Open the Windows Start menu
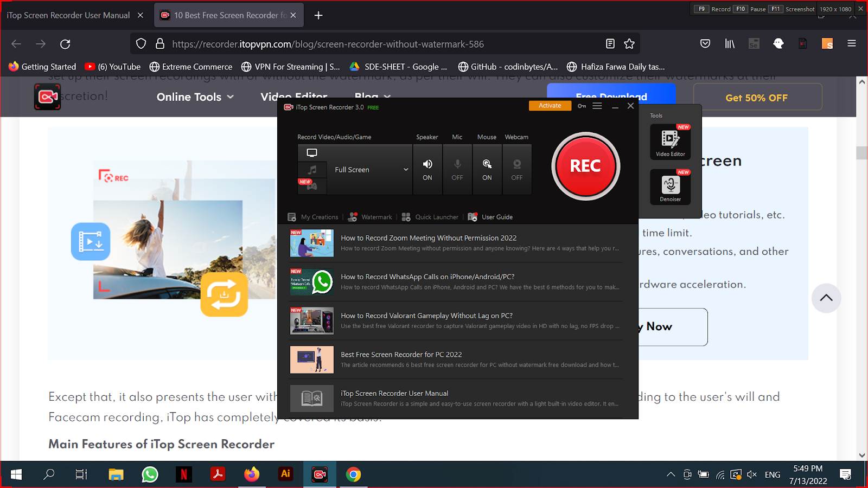868x488 pixels. click(x=16, y=474)
